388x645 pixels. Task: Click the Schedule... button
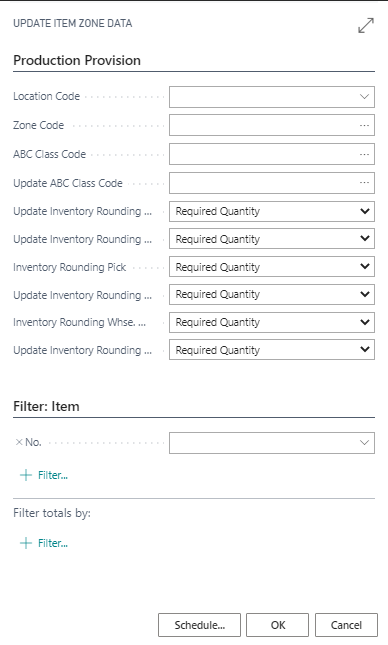pyautogui.click(x=199, y=625)
